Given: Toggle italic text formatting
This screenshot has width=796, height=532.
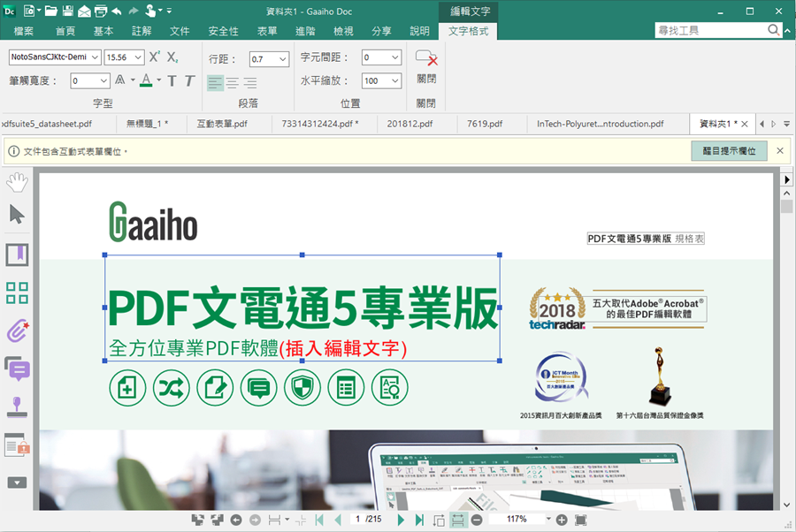Looking at the screenshot, I should pyautogui.click(x=189, y=81).
